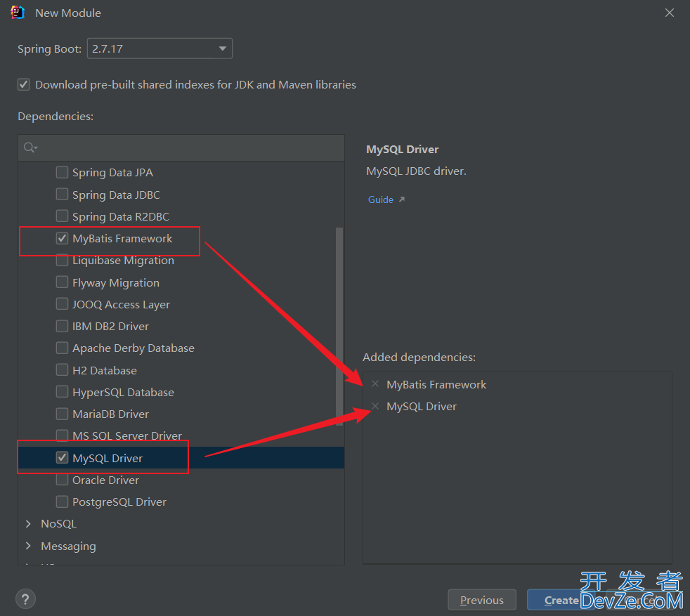The width and height of the screenshot is (690, 616).
Task: Click the Previous button
Action: [482, 600]
